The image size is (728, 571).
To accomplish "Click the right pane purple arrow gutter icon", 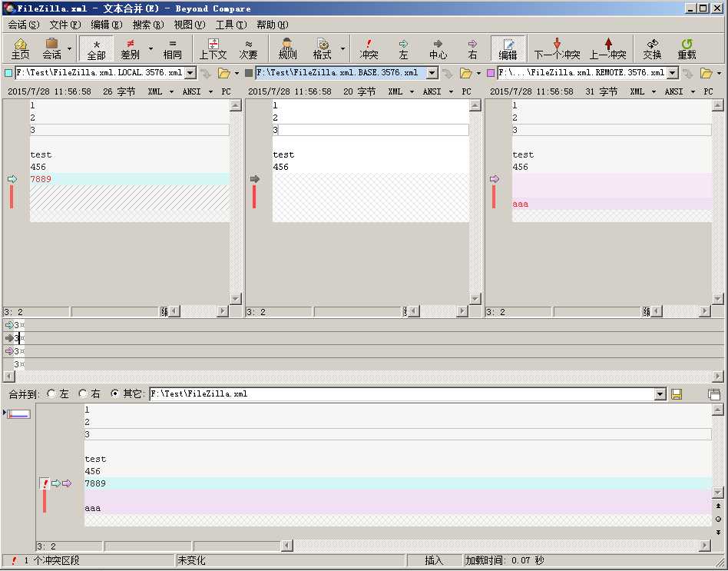I will [x=495, y=179].
